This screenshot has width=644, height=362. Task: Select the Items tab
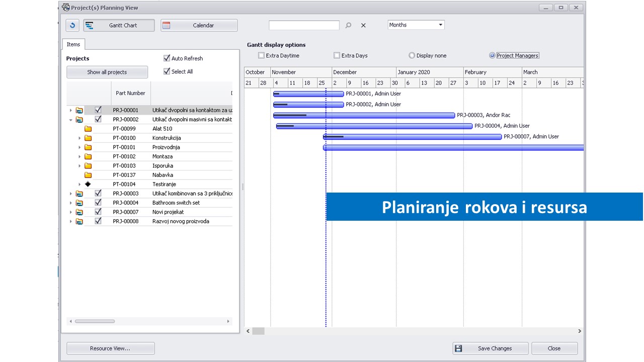point(73,44)
